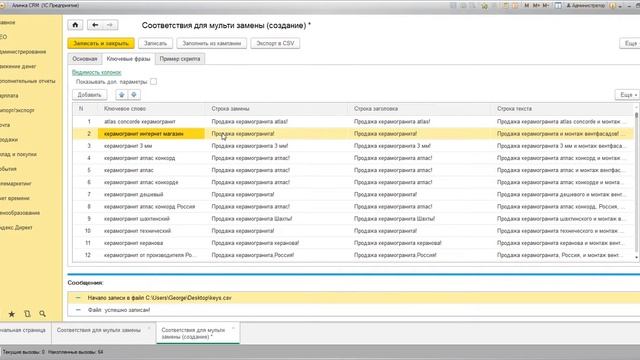This screenshot has height=360, width=640.
Task: Select cell 'керамогранит 3 мм'
Action: 151,146
